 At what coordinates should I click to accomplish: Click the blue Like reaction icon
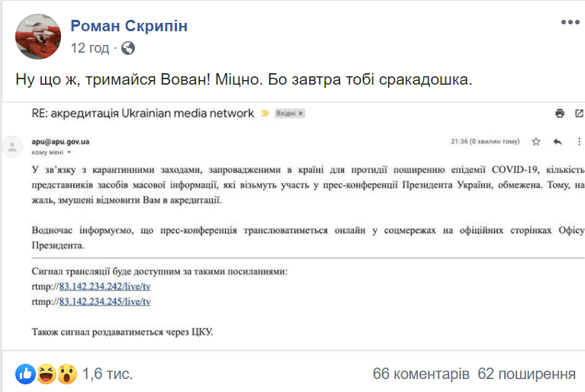point(25,374)
